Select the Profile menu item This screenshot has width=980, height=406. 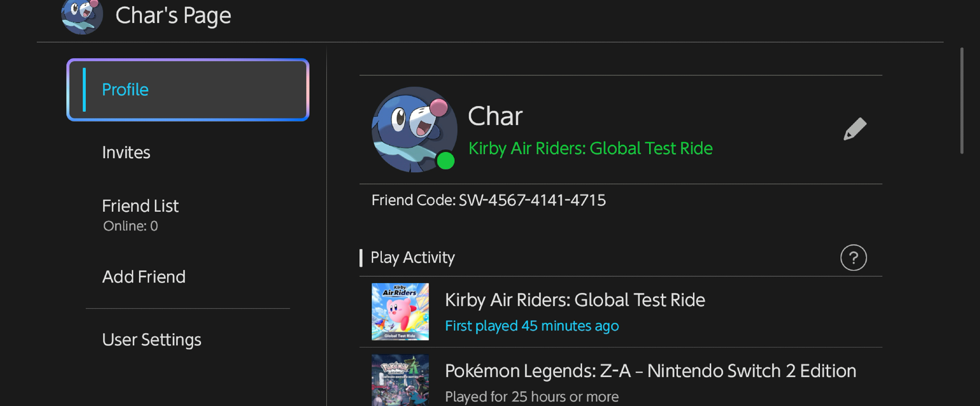[x=188, y=90]
